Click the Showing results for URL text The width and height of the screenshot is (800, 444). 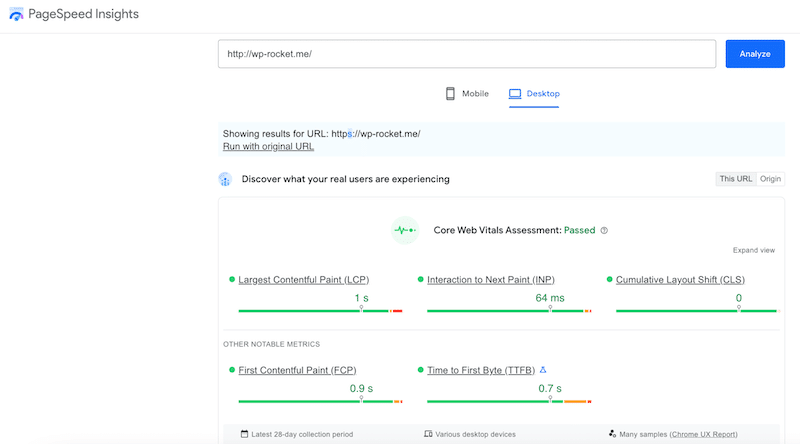(321, 134)
